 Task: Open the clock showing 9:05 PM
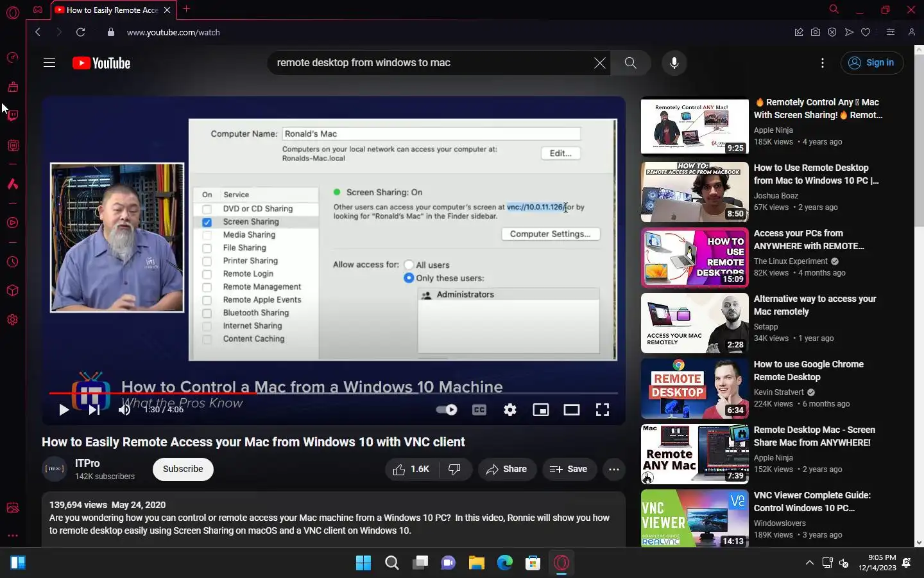877,563
